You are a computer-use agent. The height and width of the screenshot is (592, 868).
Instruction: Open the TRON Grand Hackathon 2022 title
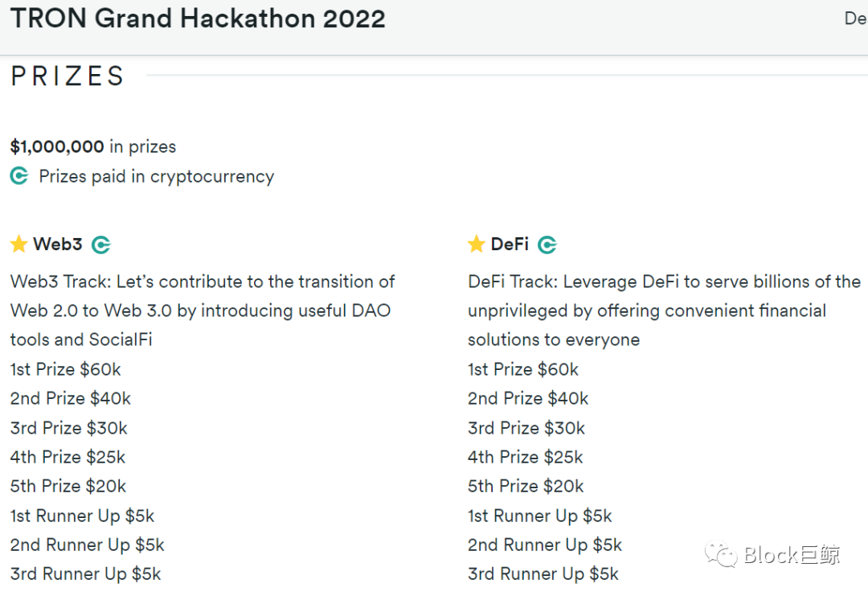[198, 18]
